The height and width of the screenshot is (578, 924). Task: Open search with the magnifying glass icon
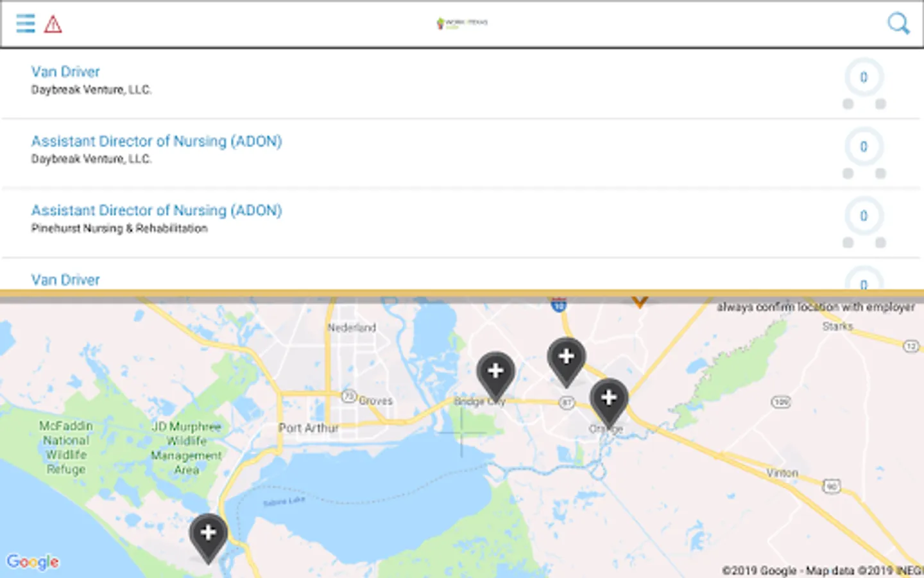click(898, 24)
